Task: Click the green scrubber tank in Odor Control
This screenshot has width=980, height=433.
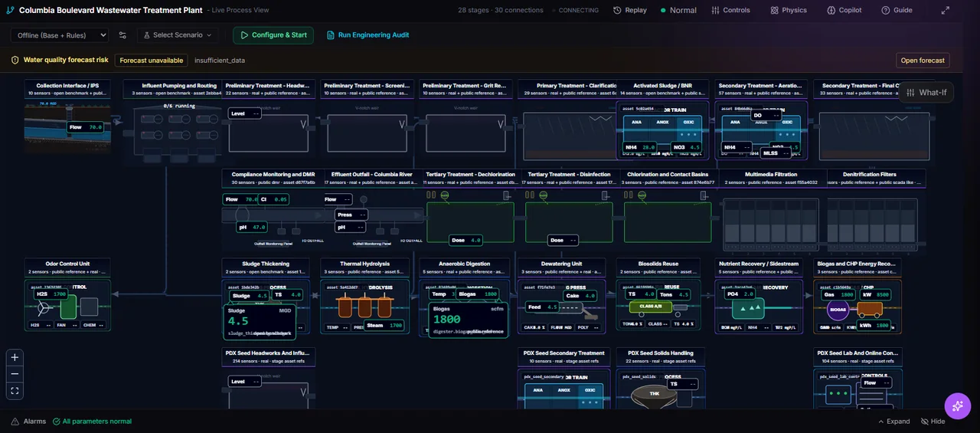Action: coord(69,307)
